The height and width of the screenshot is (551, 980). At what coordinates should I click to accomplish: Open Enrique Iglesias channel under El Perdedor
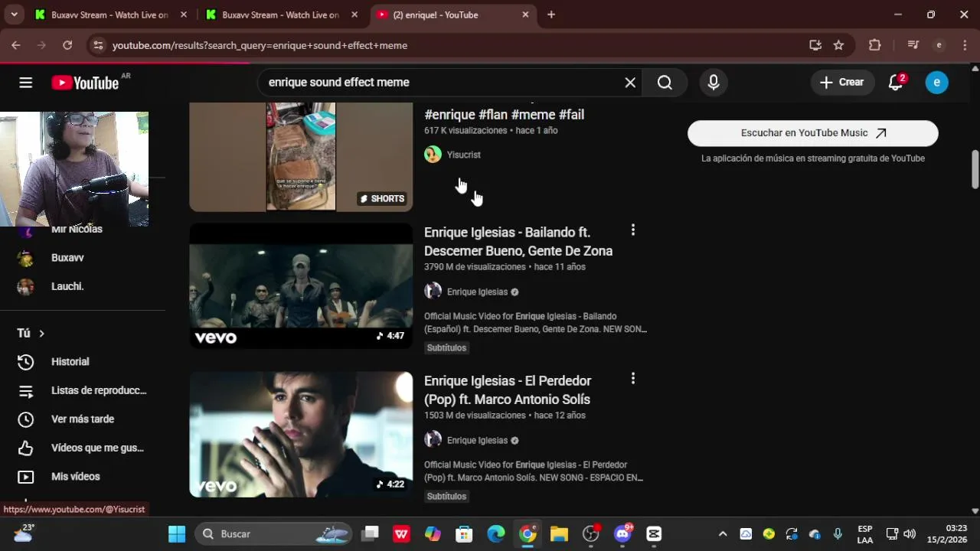coord(477,440)
